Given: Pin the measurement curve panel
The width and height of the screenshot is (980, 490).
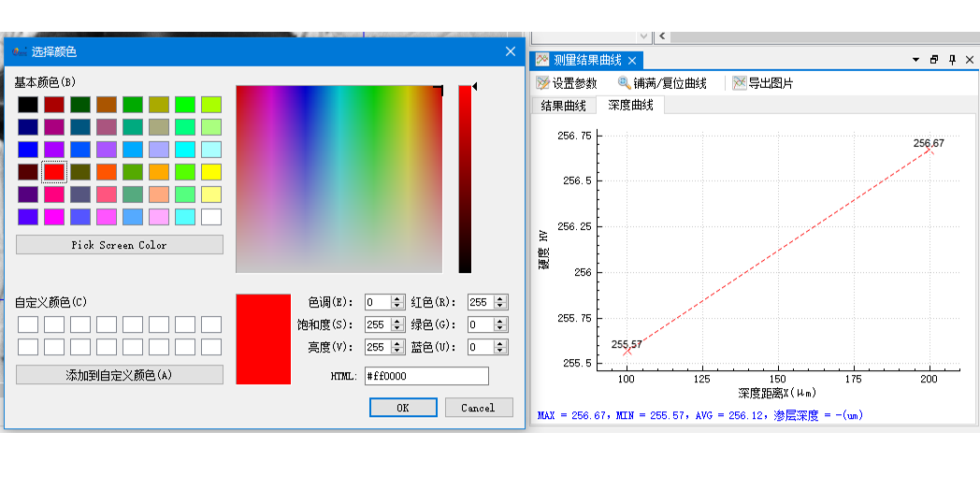Looking at the screenshot, I should coord(952,60).
